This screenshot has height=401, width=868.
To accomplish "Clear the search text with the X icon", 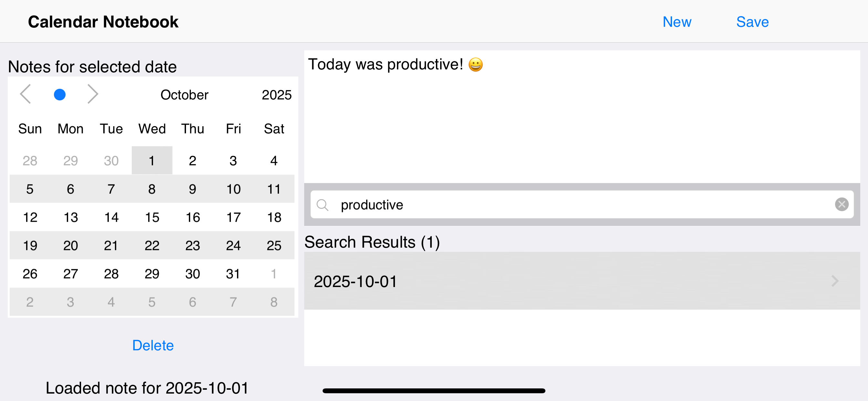I will tap(842, 204).
